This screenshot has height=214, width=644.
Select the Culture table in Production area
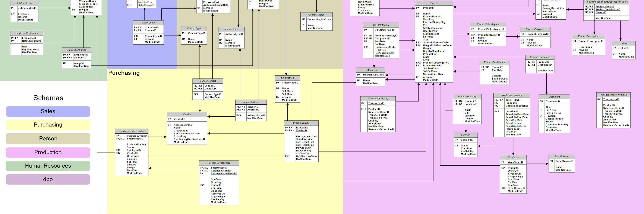624,43
